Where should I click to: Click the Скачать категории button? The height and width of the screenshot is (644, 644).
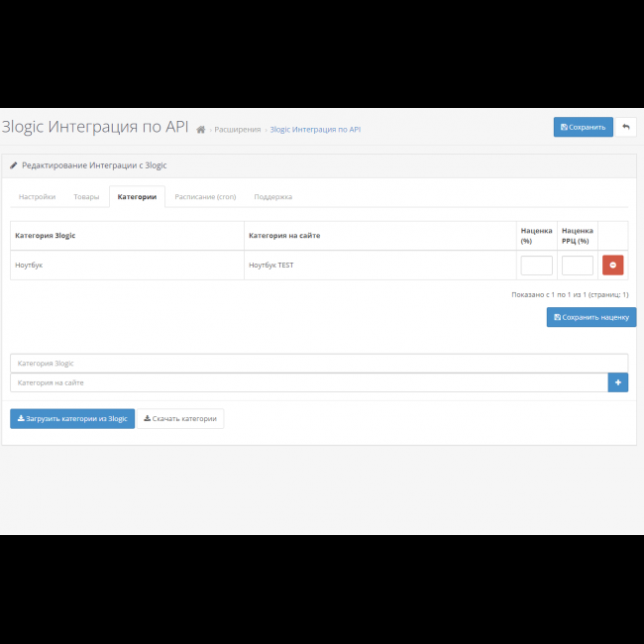180,419
